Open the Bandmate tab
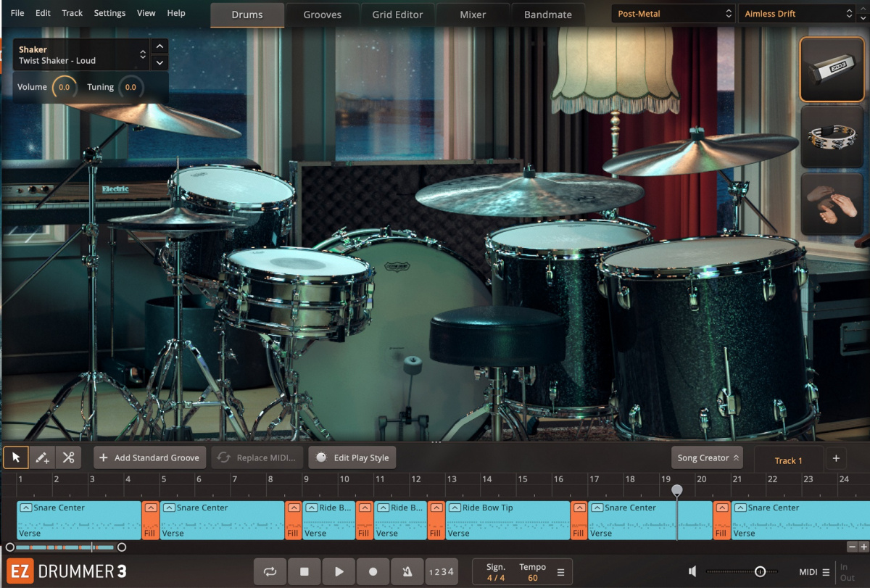This screenshot has height=588, width=870. click(x=548, y=14)
